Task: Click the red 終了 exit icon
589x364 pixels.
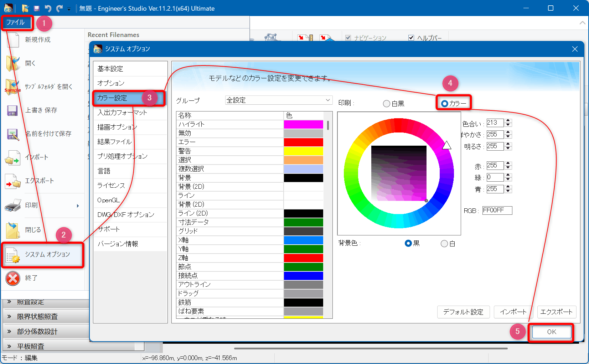Action: 13,278
